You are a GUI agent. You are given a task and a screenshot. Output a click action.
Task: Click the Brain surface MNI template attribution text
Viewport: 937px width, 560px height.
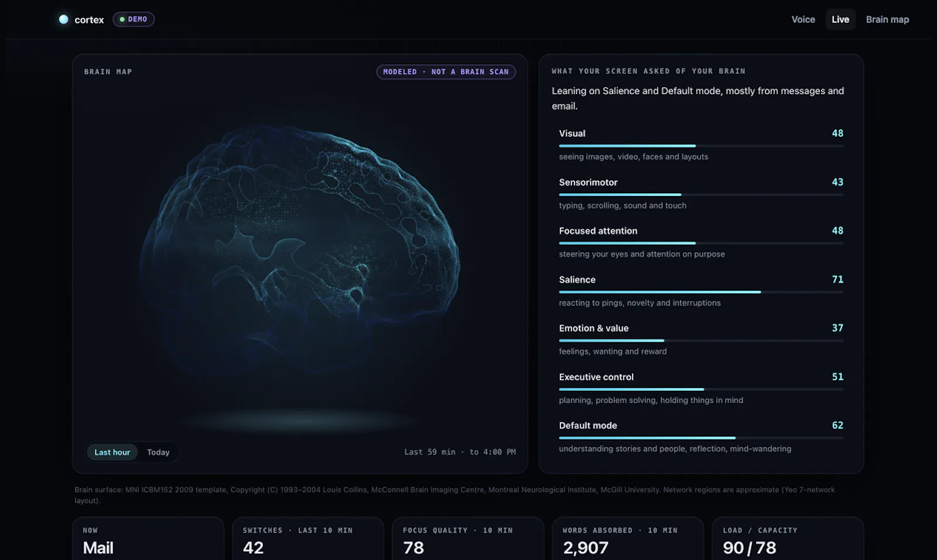pyautogui.click(x=455, y=495)
